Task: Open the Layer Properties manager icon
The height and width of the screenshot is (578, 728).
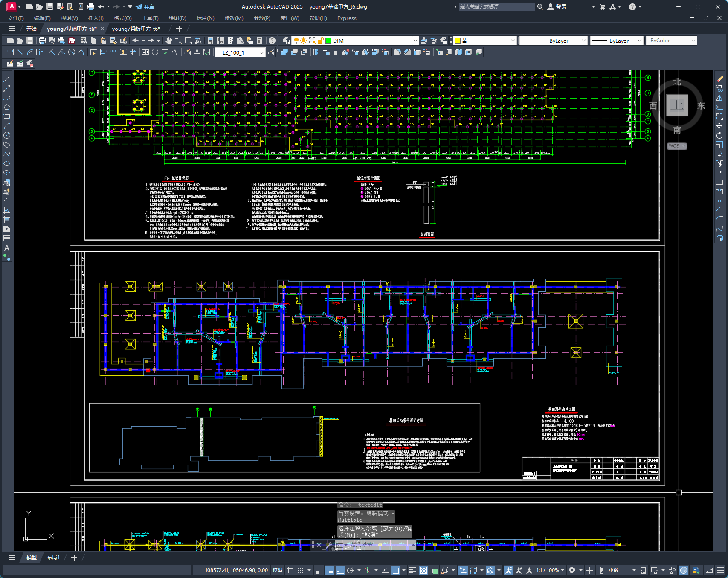Action: click(286, 41)
